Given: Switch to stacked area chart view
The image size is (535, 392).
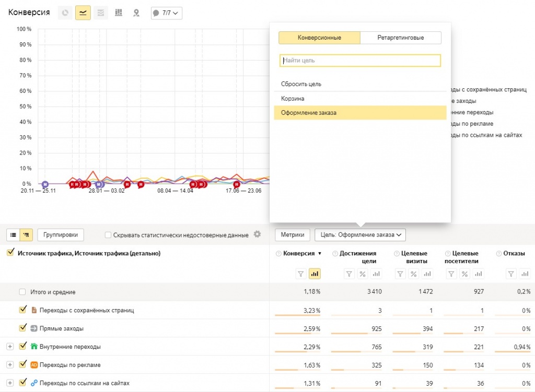Looking at the screenshot, I should (100, 13).
